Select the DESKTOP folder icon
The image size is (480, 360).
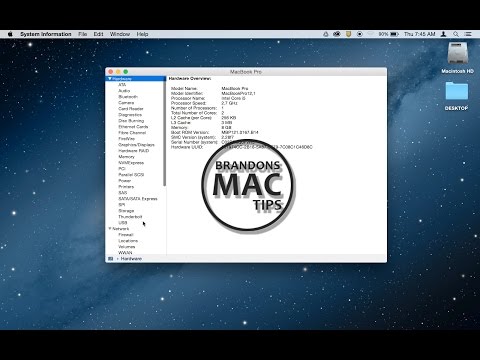[x=457, y=91]
